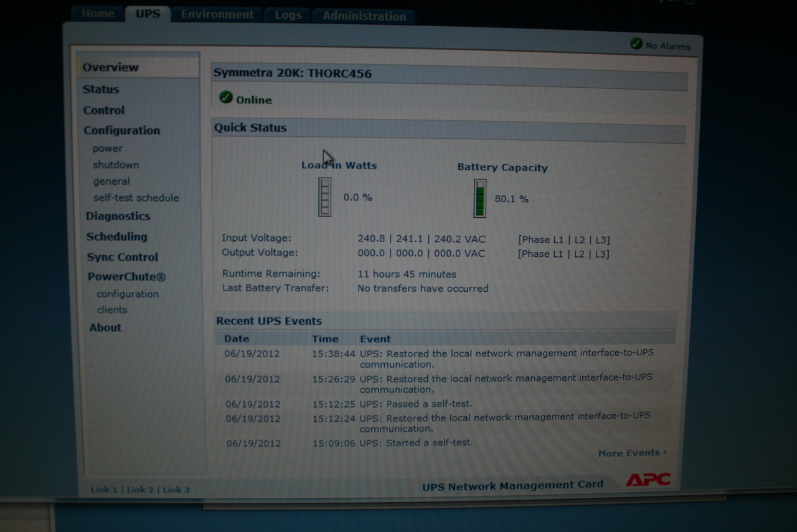Click the Time column header
Screen dimensions: 797x532
point(325,339)
